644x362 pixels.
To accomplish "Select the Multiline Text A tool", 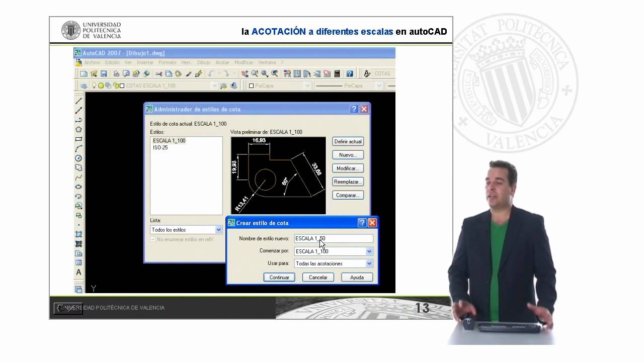I will pyautogui.click(x=78, y=272).
